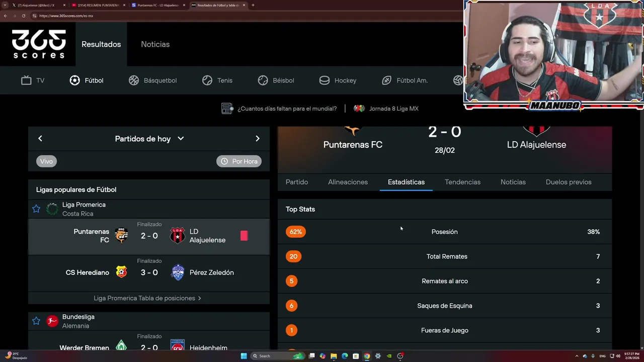Toggle the Por Hora time sorting
Image resolution: width=644 pixels, height=362 pixels.
click(x=239, y=161)
